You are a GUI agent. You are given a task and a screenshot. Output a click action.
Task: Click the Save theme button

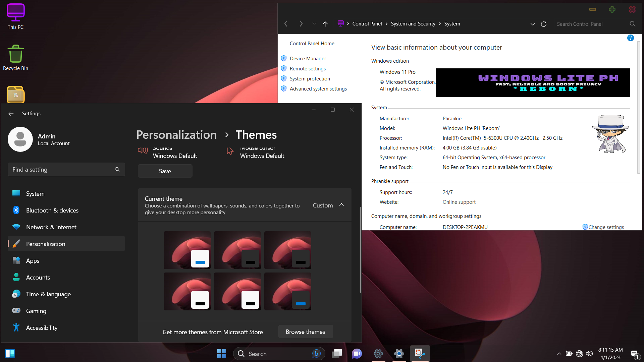pos(165,171)
